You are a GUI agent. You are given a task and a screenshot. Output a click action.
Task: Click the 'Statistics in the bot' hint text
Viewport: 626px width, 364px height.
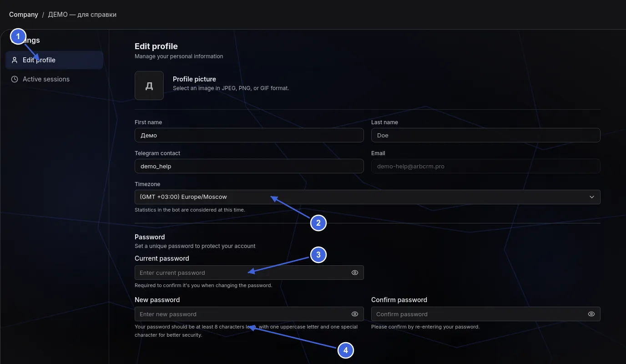[190, 210]
